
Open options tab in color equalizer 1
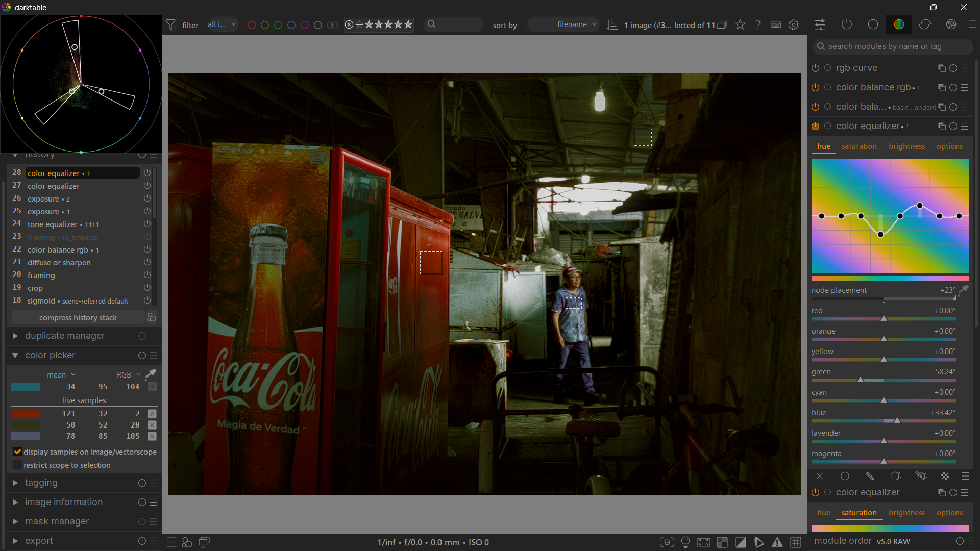coord(949,146)
